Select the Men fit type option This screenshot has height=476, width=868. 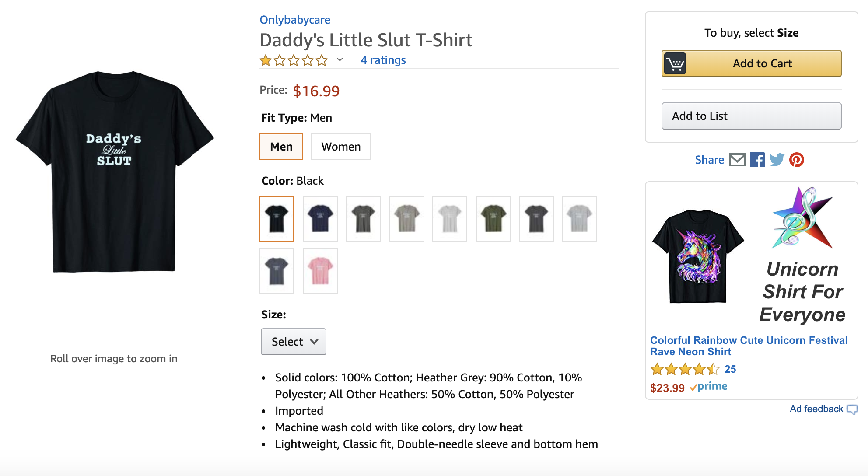tap(281, 147)
